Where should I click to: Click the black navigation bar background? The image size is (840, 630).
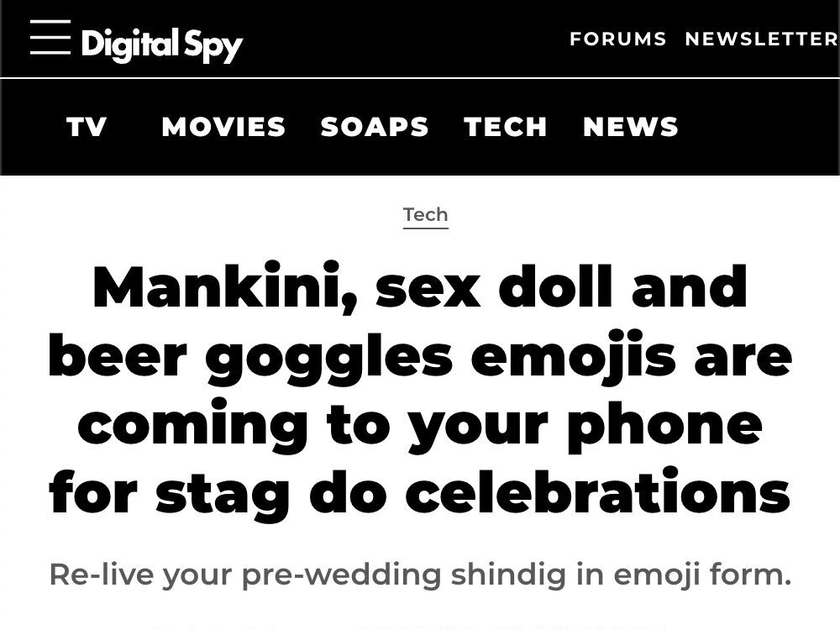click(756, 127)
